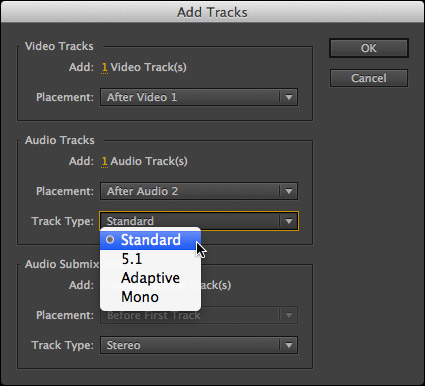Click the disabled Before First Track dropdown
This screenshot has height=386, width=425.
click(x=199, y=315)
